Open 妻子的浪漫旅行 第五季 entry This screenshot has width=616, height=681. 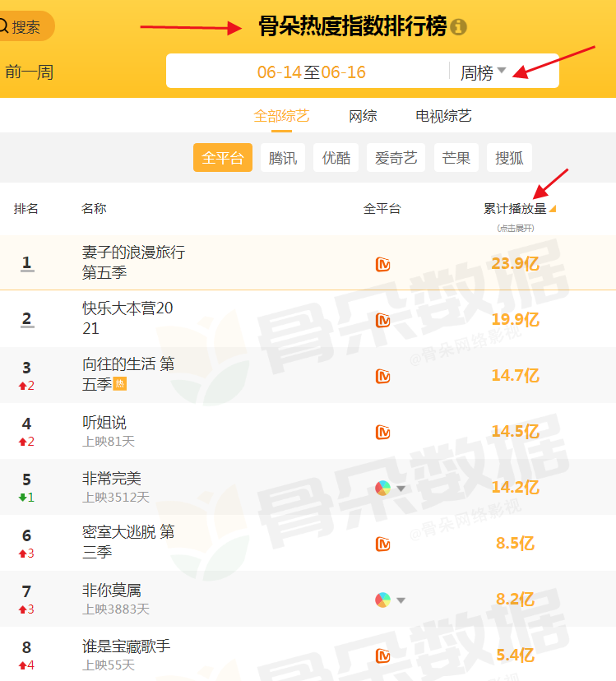click(x=134, y=262)
